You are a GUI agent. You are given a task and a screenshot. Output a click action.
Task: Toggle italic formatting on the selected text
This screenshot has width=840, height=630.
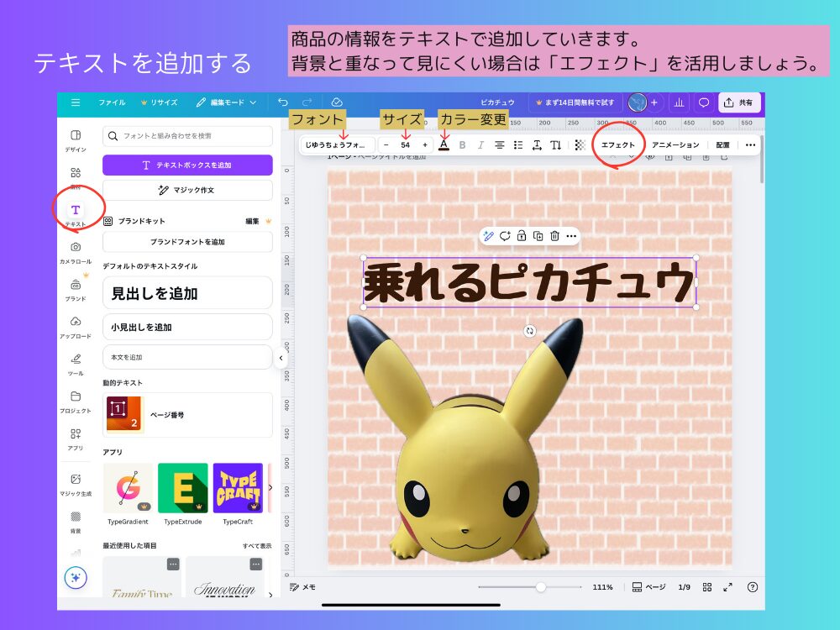(x=483, y=144)
